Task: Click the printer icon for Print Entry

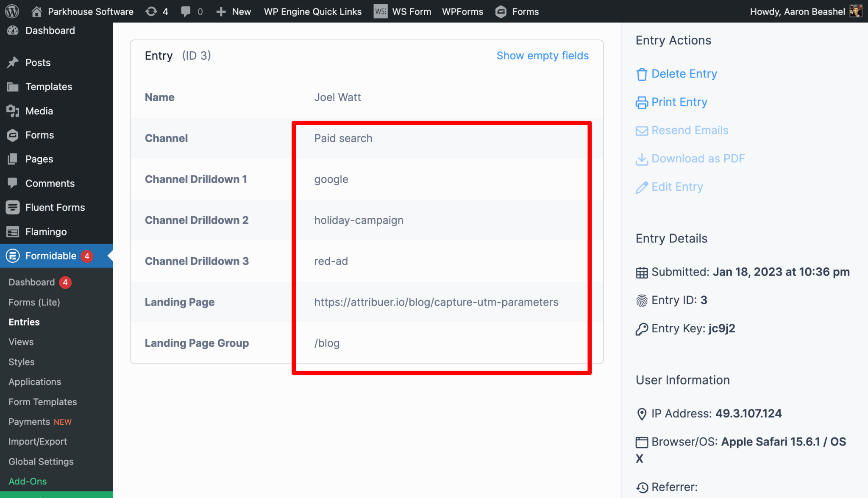Action: pyautogui.click(x=642, y=103)
